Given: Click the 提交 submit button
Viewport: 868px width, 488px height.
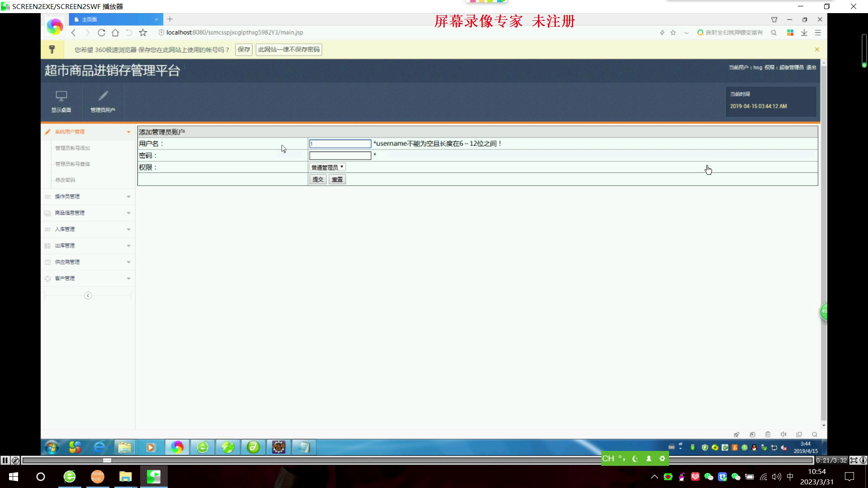Looking at the screenshot, I should point(318,179).
